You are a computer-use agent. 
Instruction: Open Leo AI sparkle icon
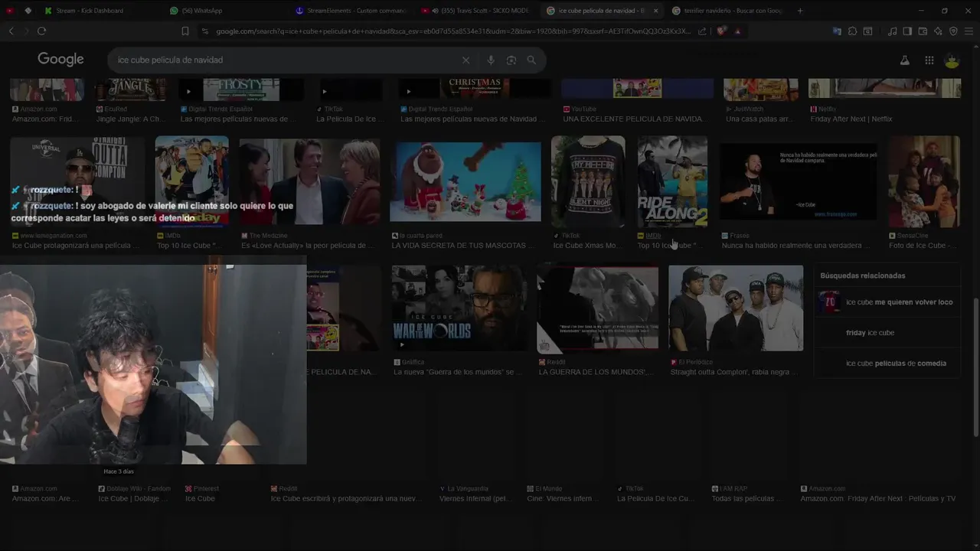[x=938, y=31]
